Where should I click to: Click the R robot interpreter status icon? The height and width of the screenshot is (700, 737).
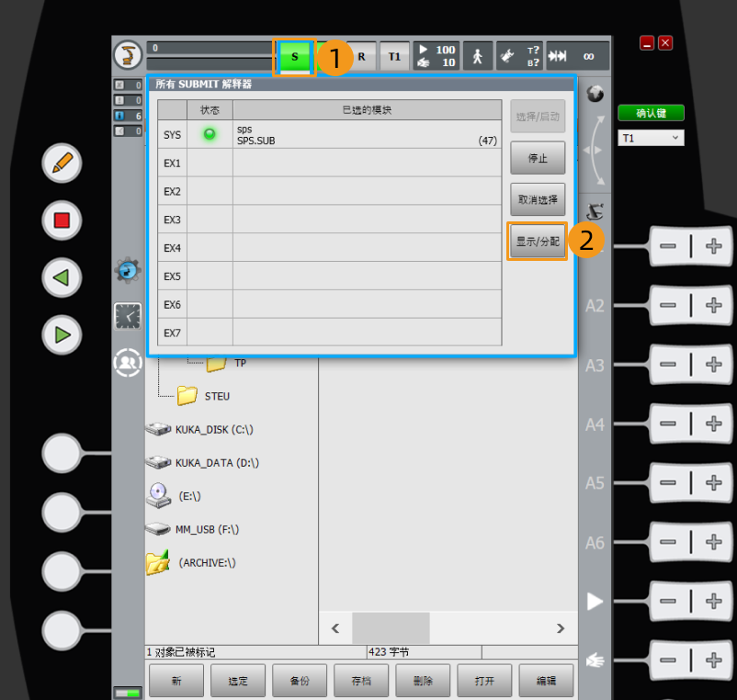(x=362, y=56)
